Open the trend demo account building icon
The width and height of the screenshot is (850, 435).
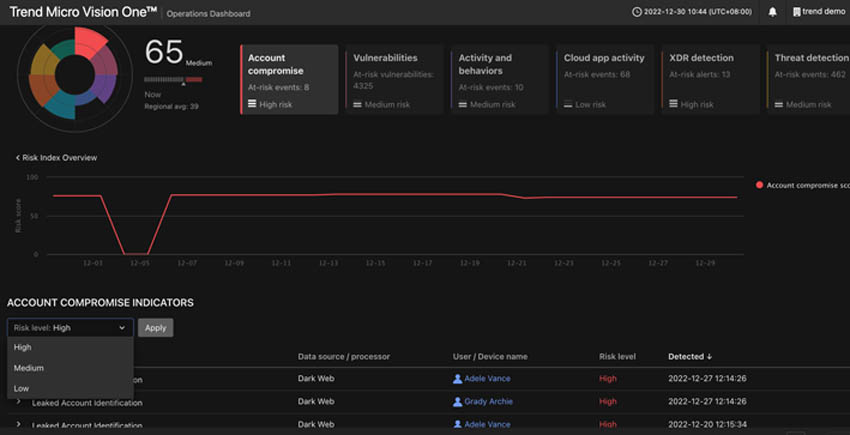796,12
